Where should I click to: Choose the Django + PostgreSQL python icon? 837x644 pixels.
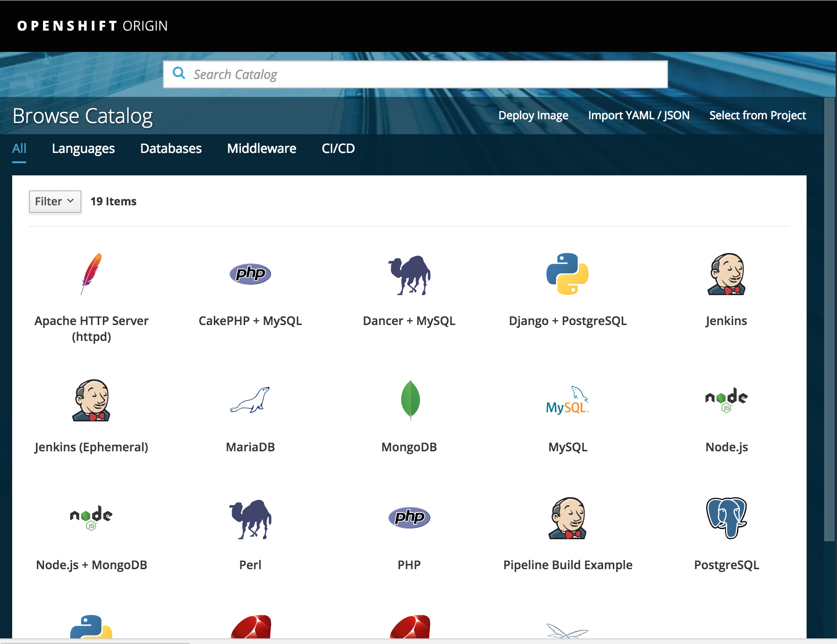(568, 274)
